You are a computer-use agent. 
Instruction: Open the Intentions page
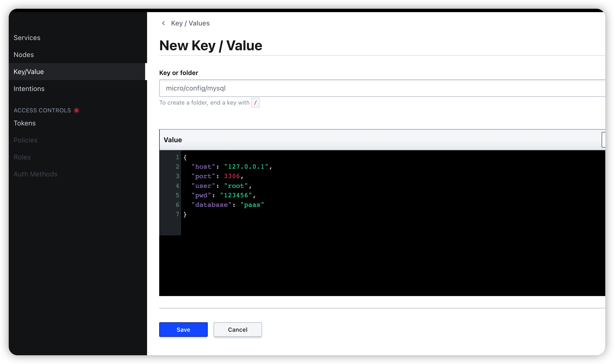point(29,89)
